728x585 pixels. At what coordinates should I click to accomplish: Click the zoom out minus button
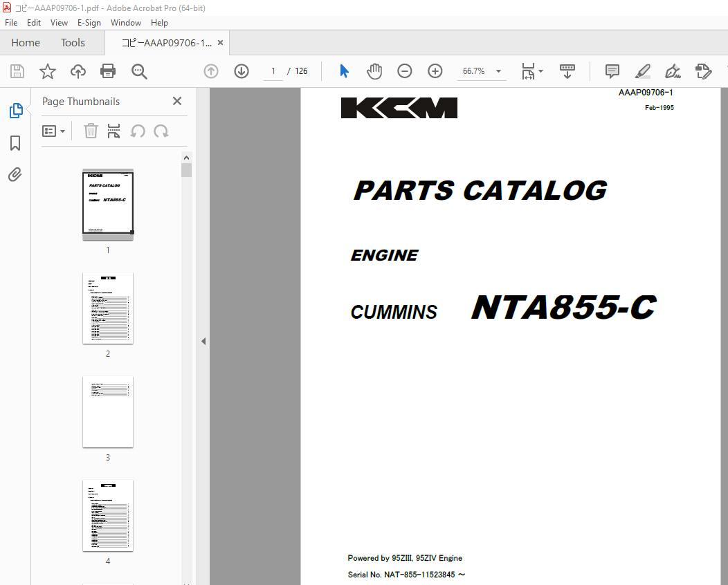tap(405, 71)
